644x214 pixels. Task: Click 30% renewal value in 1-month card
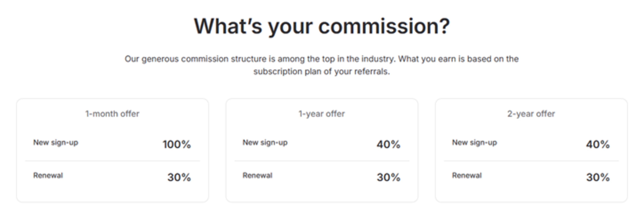click(x=179, y=177)
